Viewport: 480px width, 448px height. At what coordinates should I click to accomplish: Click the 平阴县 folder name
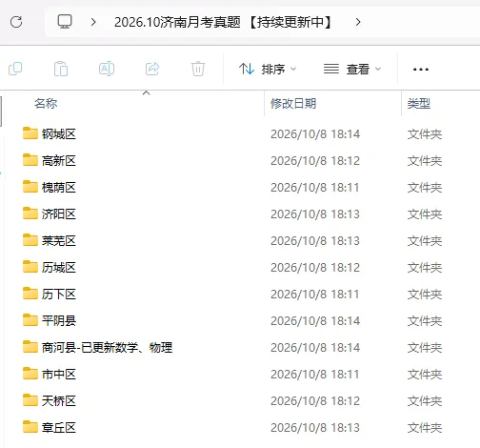pos(59,321)
